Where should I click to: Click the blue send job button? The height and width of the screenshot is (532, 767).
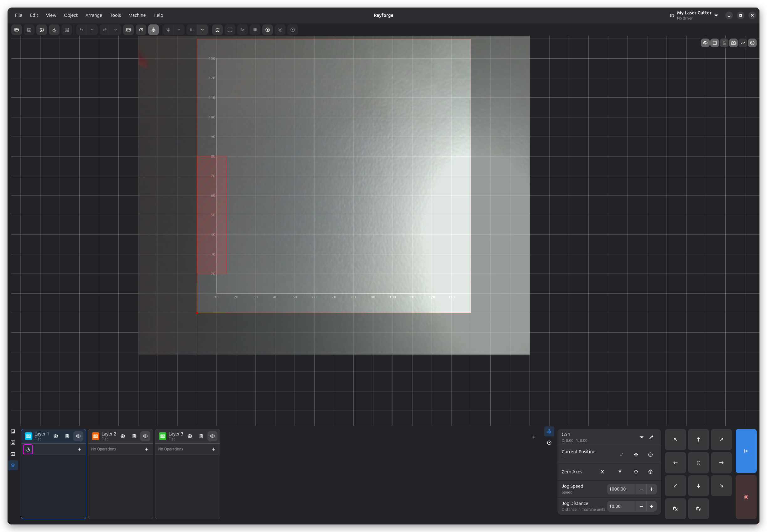tap(746, 451)
